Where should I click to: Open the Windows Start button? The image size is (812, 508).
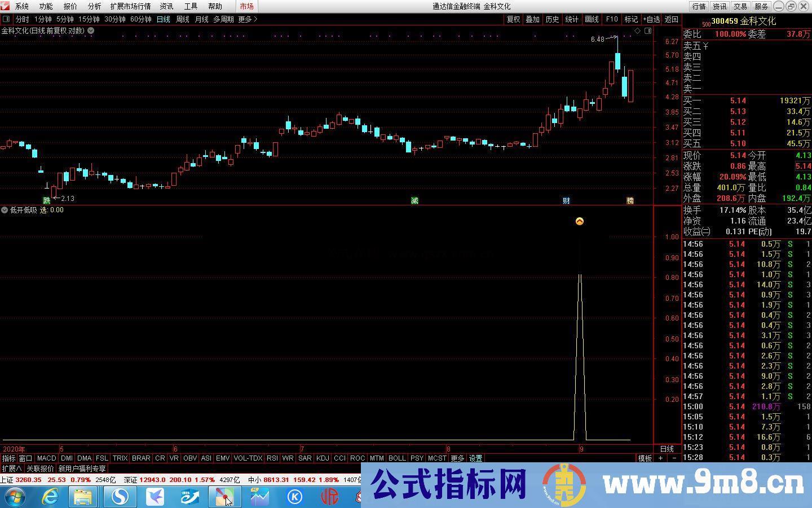[x=14, y=497]
